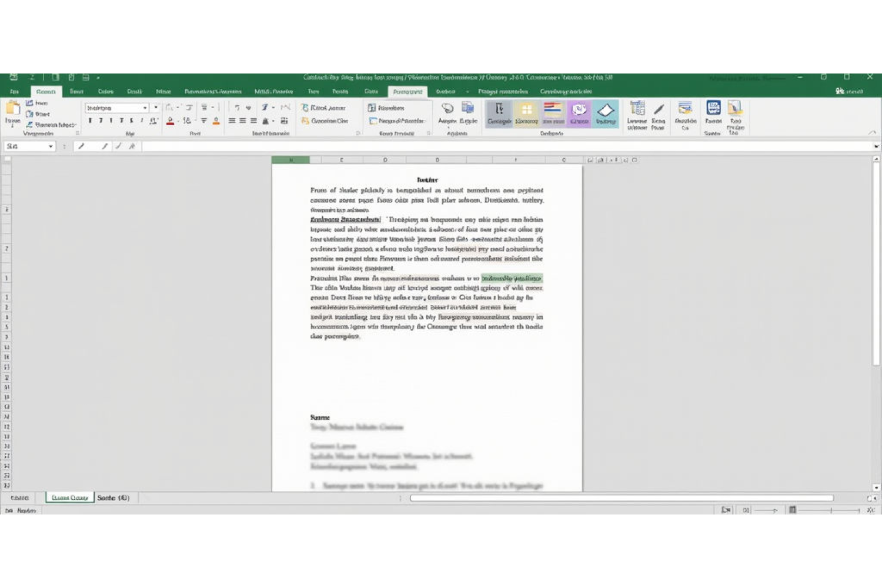
Task: Click the horizontal scrollbar beside the sheet tabs
Action: 621,498
